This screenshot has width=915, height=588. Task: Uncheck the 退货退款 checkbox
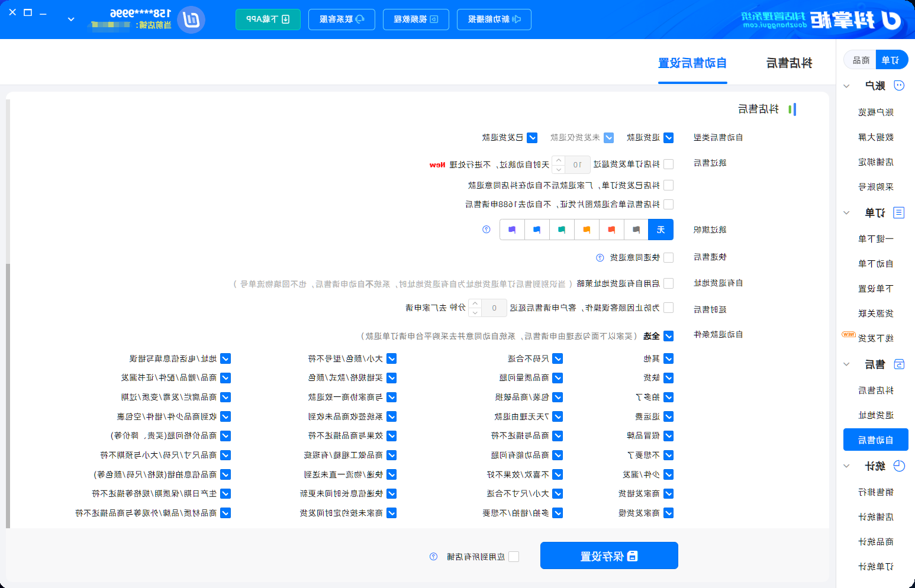click(669, 138)
